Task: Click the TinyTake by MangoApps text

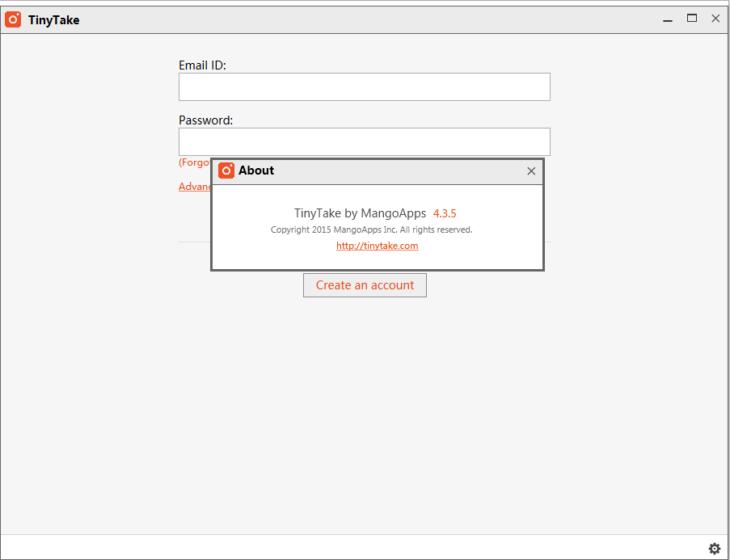Action: click(x=360, y=213)
